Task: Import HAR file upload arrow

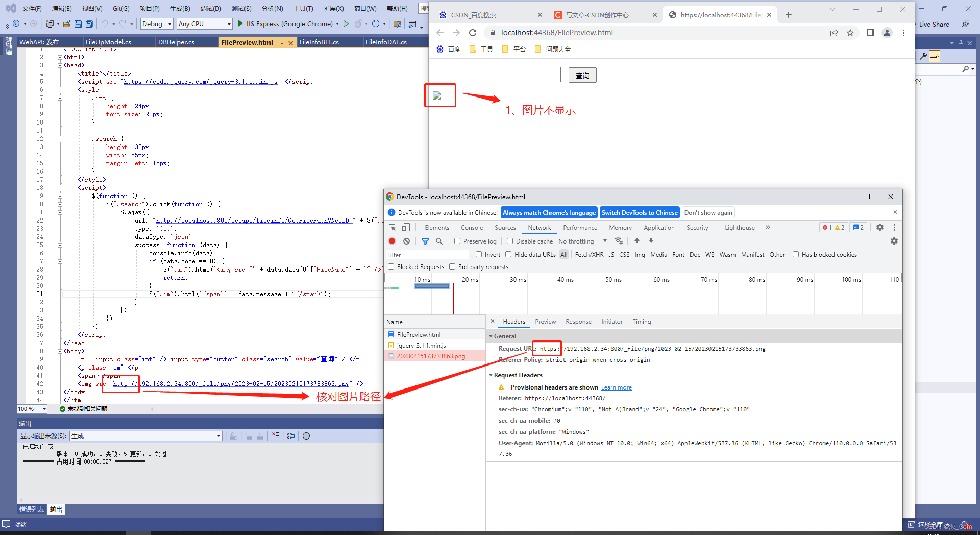Action: (x=637, y=241)
